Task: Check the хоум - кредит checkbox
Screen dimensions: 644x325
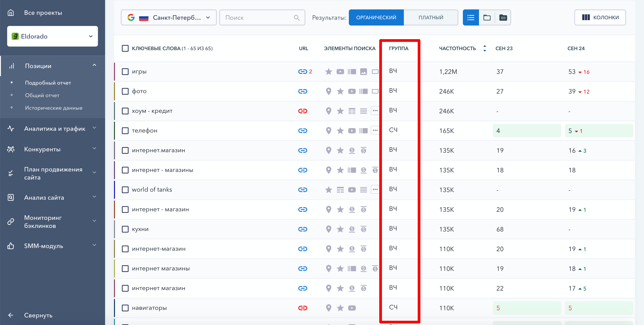Action: [x=125, y=111]
